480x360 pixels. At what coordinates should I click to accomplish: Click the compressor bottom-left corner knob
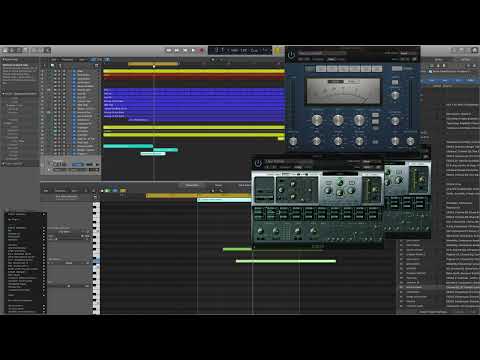click(x=293, y=141)
